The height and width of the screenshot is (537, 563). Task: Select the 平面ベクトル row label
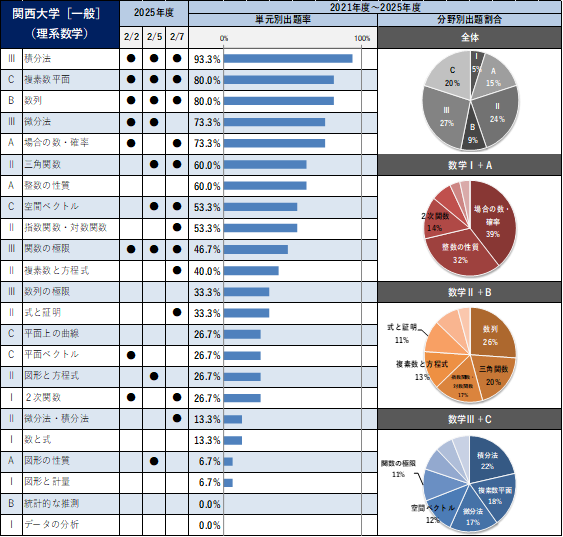coord(52,355)
